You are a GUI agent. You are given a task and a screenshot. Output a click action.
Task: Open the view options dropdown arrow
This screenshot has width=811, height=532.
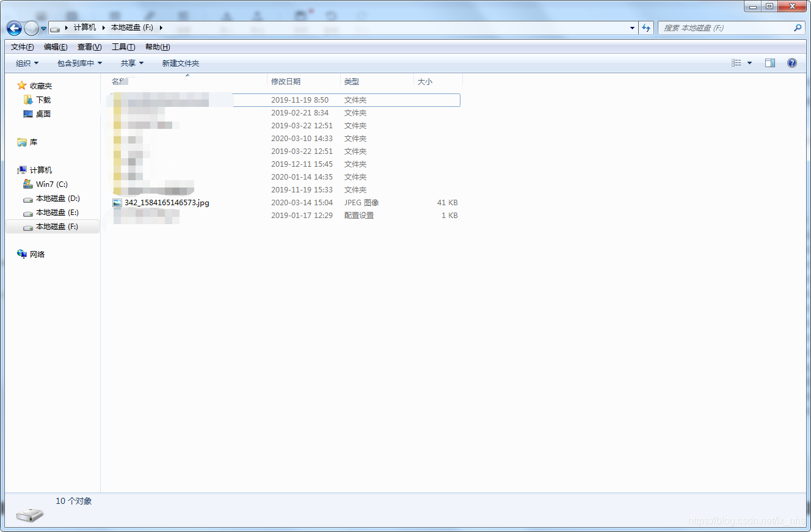pyautogui.click(x=749, y=63)
